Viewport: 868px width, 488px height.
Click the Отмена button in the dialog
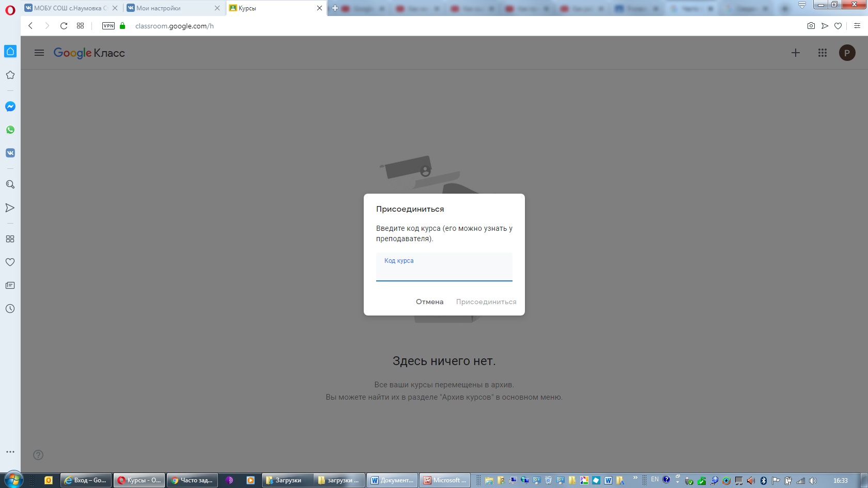pyautogui.click(x=429, y=302)
